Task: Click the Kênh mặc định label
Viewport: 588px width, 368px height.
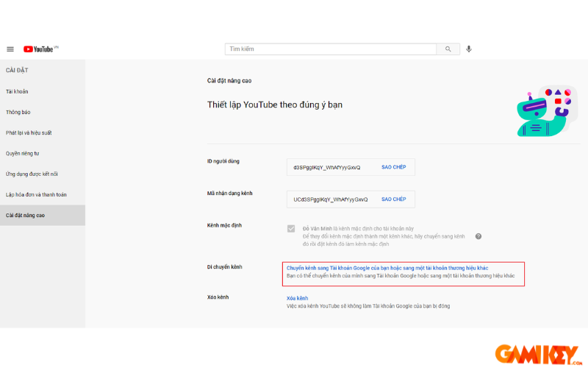Action: click(x=224, y=226)
